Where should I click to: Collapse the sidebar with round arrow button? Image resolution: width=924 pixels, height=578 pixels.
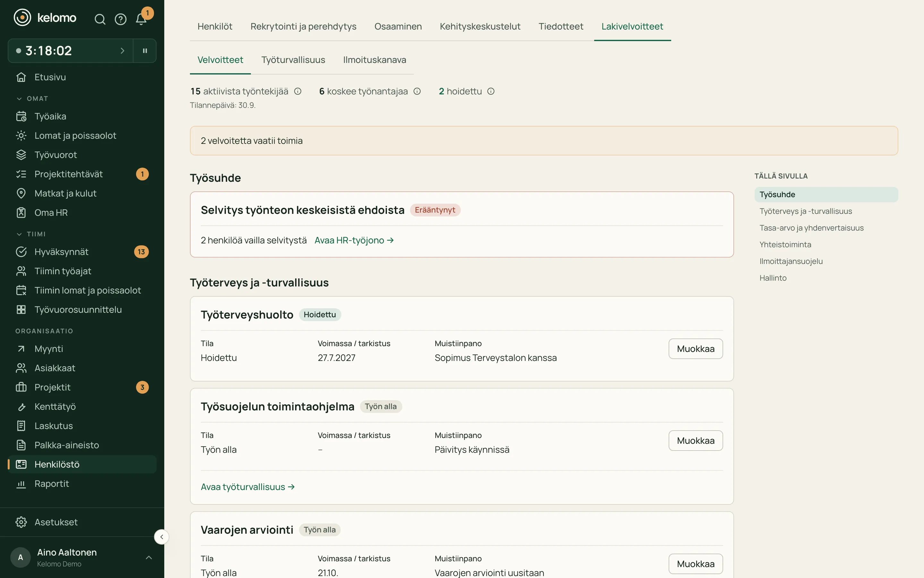161,537
